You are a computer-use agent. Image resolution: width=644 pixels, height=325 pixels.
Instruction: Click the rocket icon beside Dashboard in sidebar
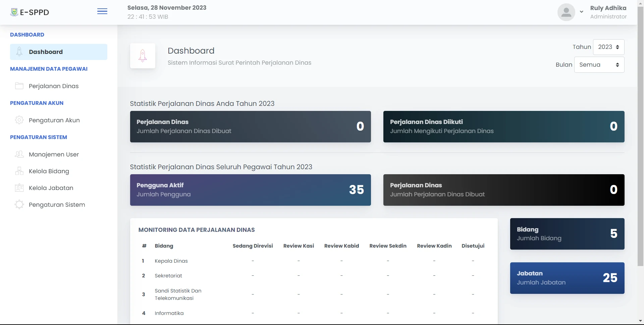pyautogui.click(x=19, y=52)
